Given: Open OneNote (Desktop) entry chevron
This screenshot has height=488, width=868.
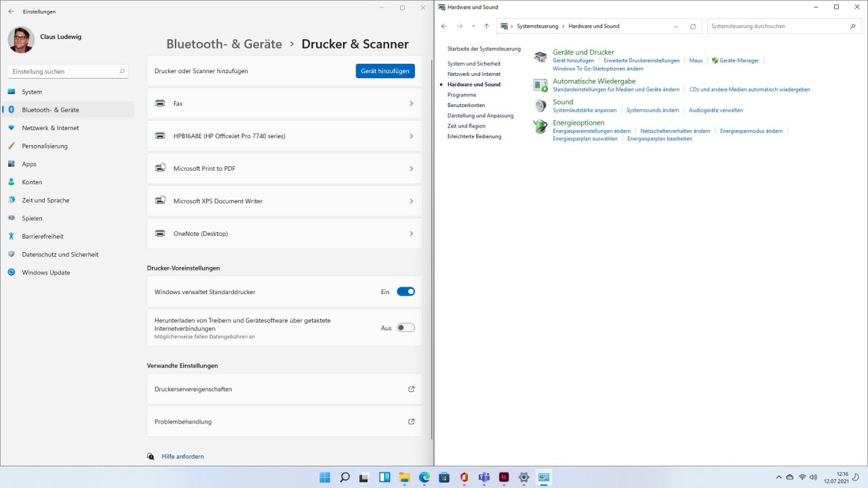Looking at the screenshot, I should [x=411, y=233].
